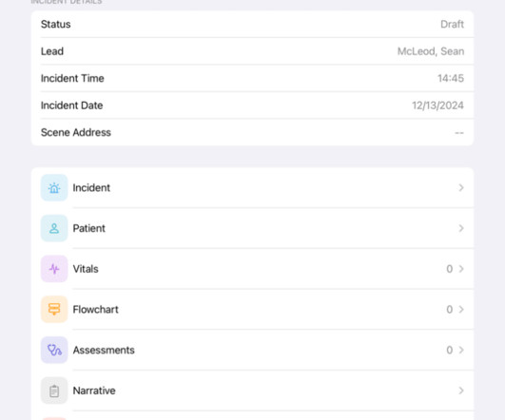Edit the Incident Time value 14:45

451,78
